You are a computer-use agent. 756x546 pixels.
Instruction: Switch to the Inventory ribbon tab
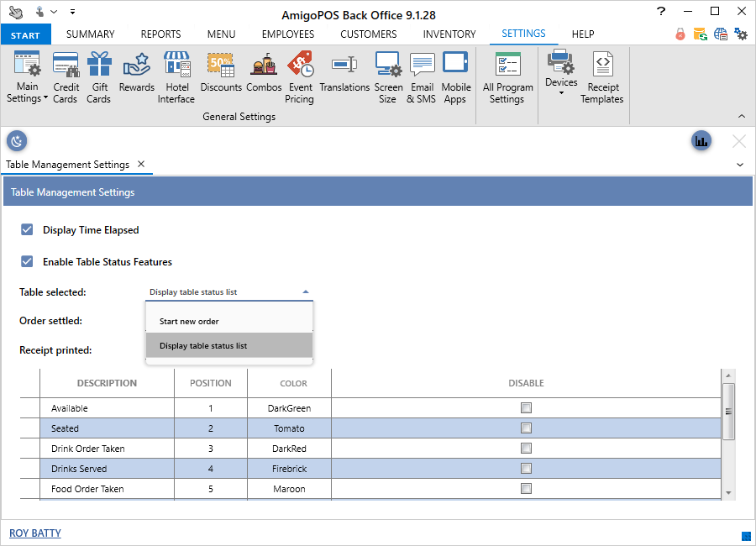point(449,34)
